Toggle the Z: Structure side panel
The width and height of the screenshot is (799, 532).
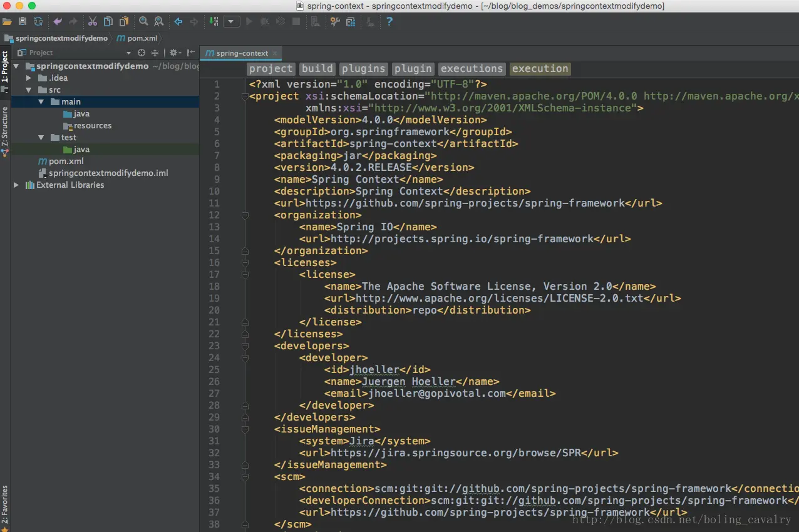click(x=5, y=126)
